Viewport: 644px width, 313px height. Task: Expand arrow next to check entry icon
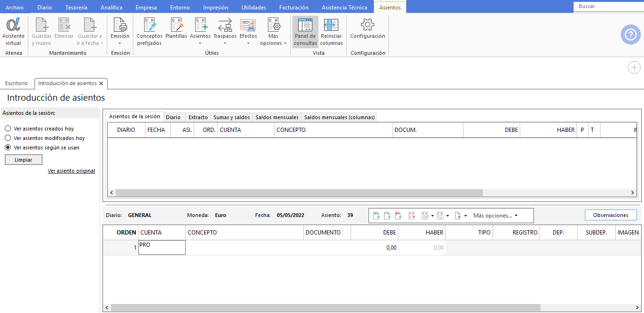click(x=432, y=216)
